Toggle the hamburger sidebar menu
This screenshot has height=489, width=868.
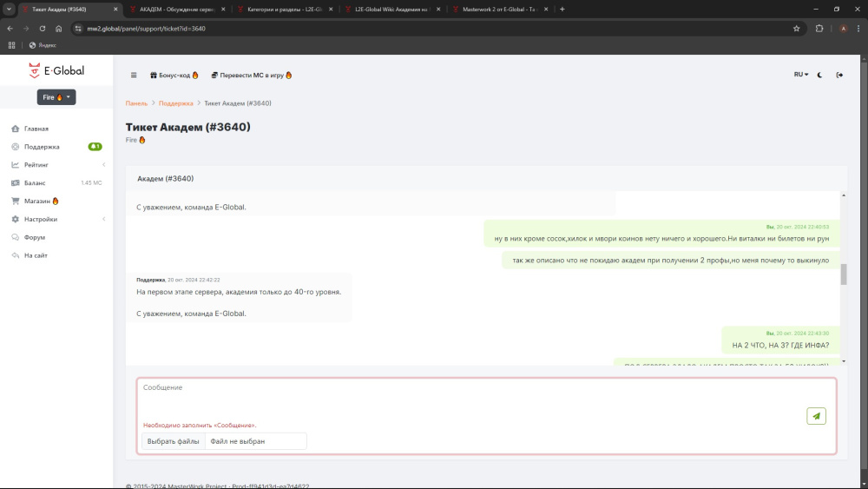[x=134, y=76]
